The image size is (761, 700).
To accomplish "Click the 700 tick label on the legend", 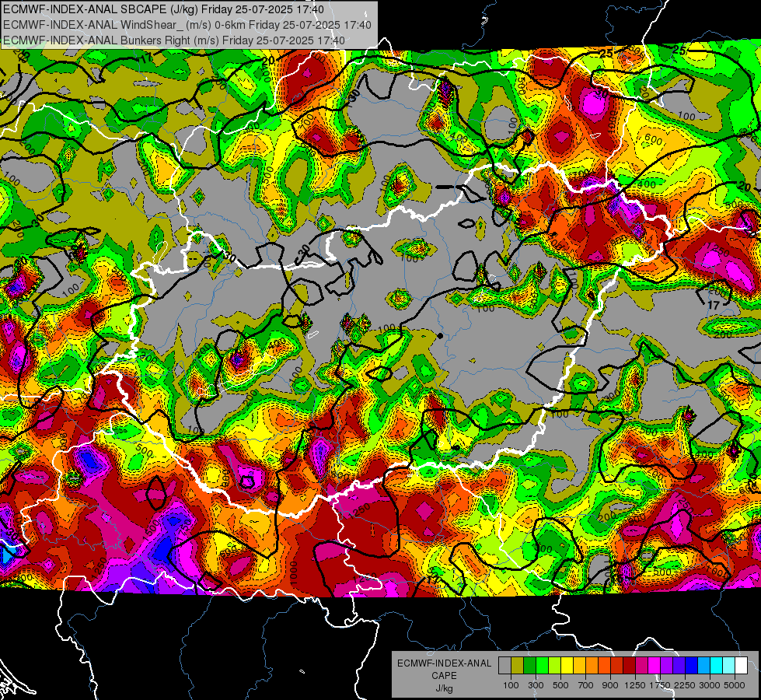I will coord(586,685).
